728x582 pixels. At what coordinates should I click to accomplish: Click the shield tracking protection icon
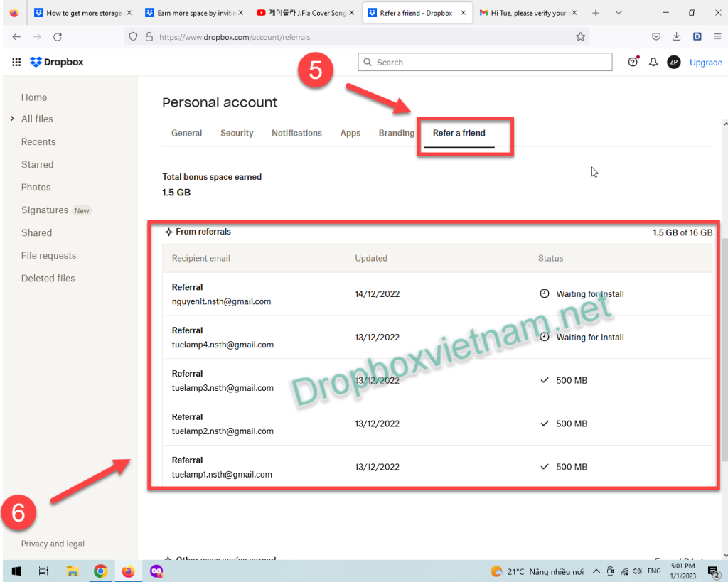pos(133,37)
